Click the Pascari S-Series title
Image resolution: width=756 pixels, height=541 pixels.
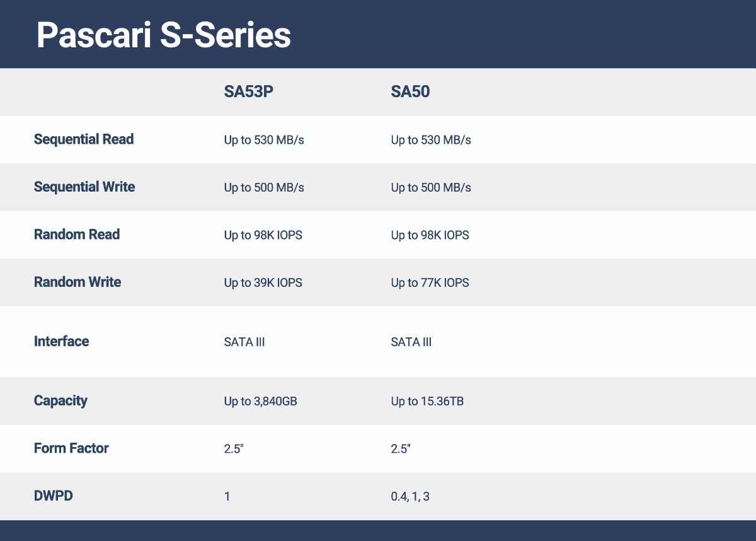tap(164, 35)
